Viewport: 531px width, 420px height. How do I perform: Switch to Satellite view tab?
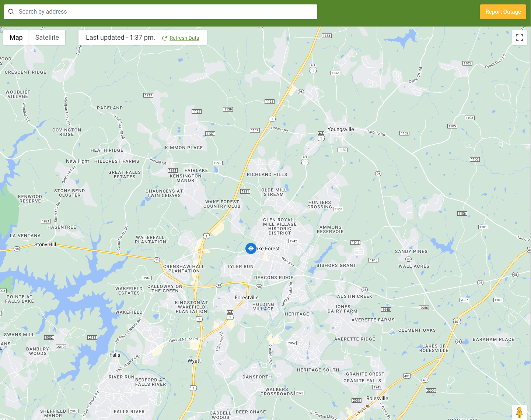(47, 38)
